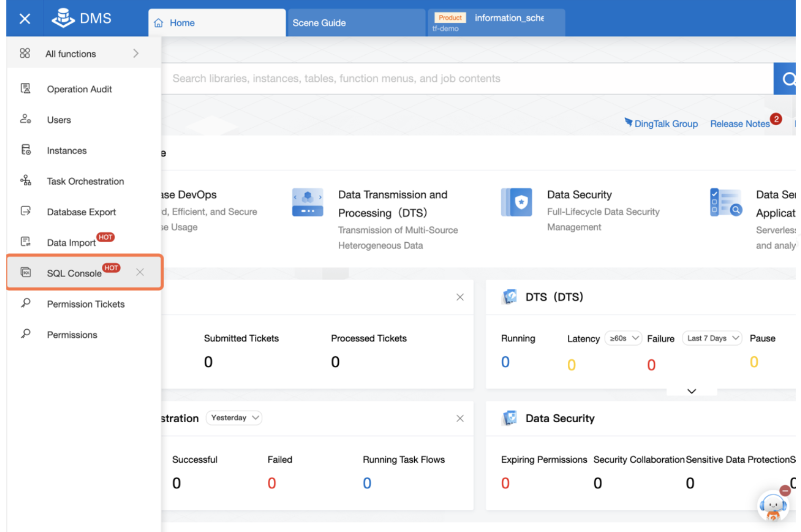Select Task Orchestration in the sidebar
This screenshot has width=801, height=532.
85,181
